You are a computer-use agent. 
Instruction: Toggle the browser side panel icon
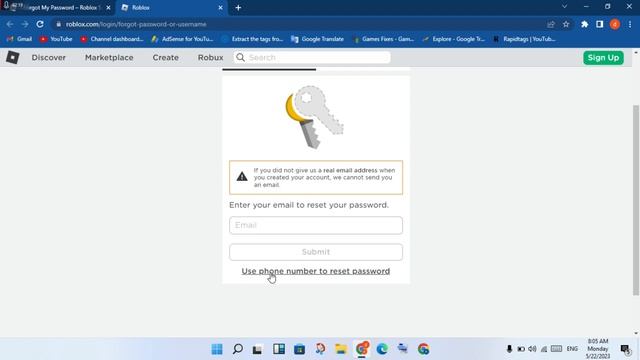click(600, 24)
